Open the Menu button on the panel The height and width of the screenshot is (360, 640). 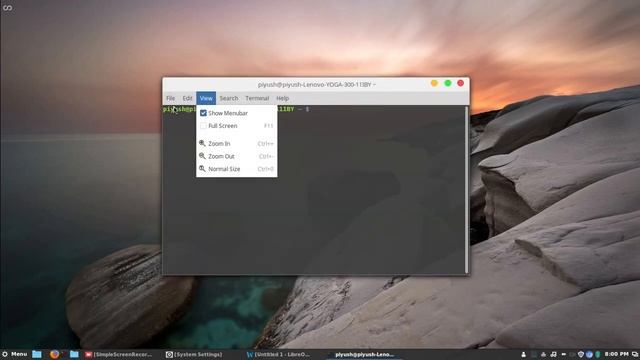(15, 354)
